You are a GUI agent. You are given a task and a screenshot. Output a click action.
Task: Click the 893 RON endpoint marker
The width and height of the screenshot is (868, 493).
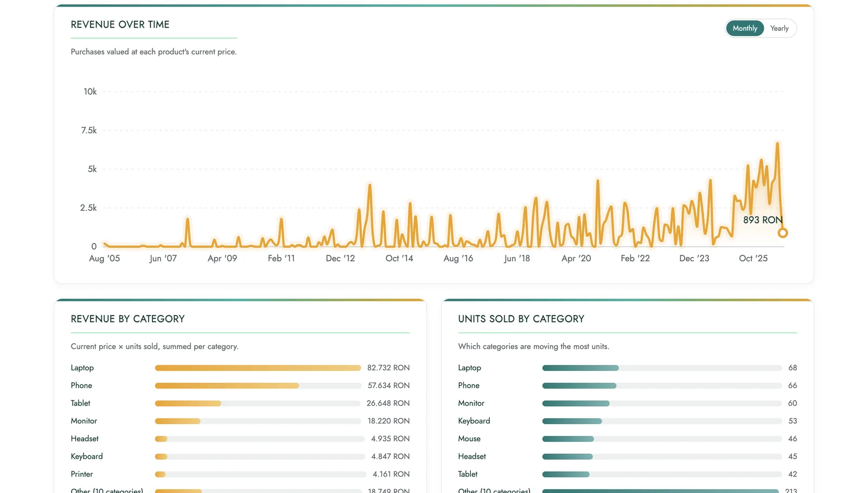pyautogui.click(x=782, y=233)
